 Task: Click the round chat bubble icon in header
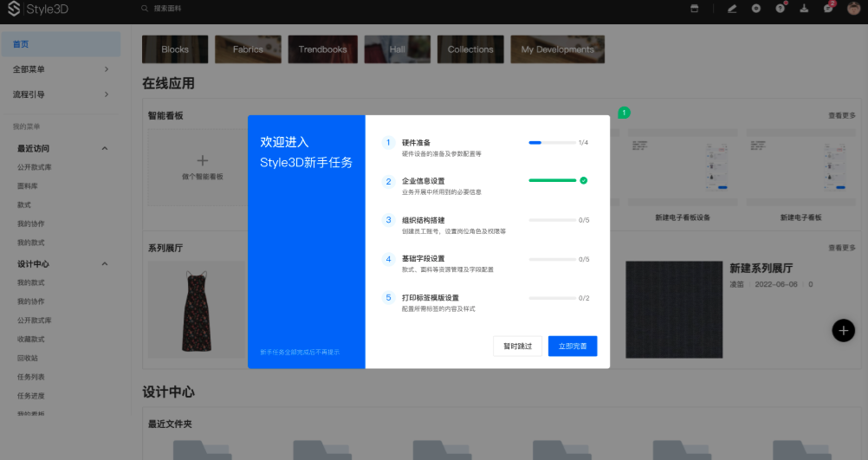(x=756, y=8)
